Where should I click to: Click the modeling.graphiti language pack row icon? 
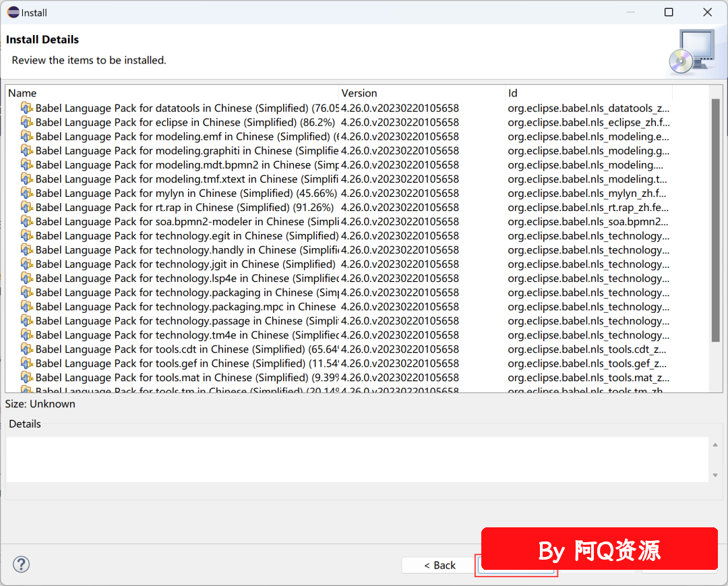click(27, 150)
